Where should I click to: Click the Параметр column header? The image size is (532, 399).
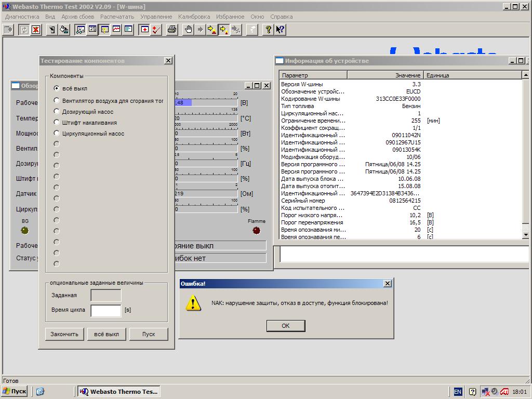(x=313, y=75)
